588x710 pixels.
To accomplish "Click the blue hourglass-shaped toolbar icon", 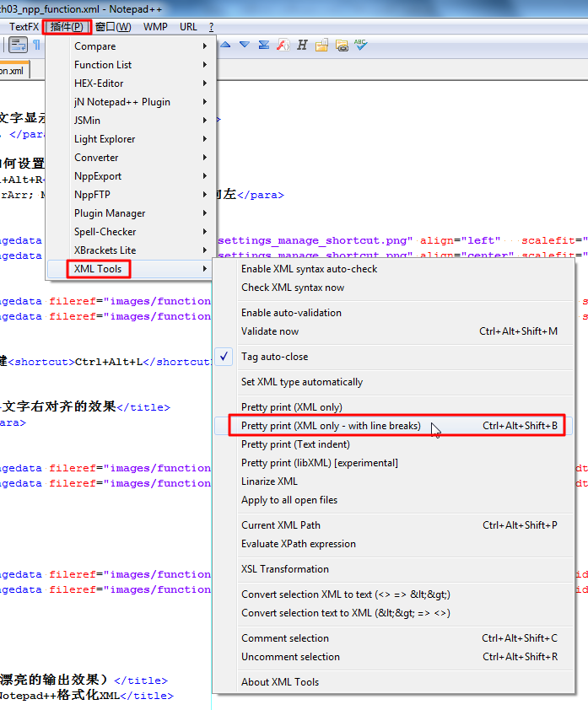I will 264,45.
